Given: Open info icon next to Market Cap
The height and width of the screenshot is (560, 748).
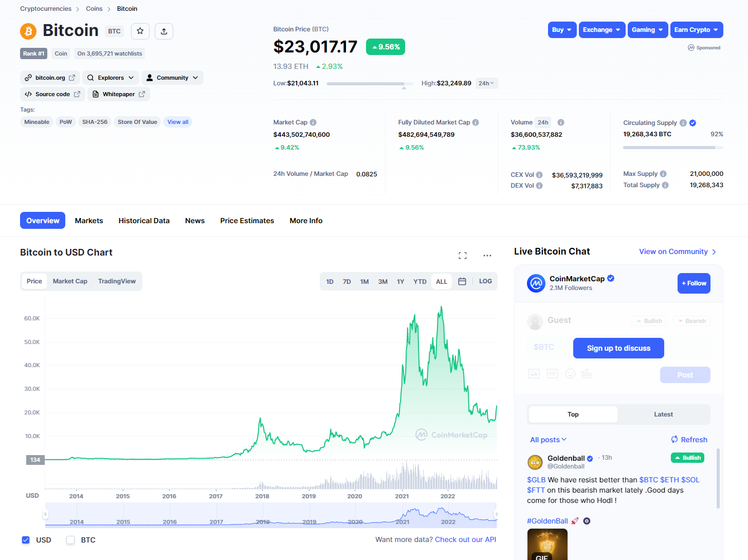Looking at the screenshot, I should click(313, 122).
